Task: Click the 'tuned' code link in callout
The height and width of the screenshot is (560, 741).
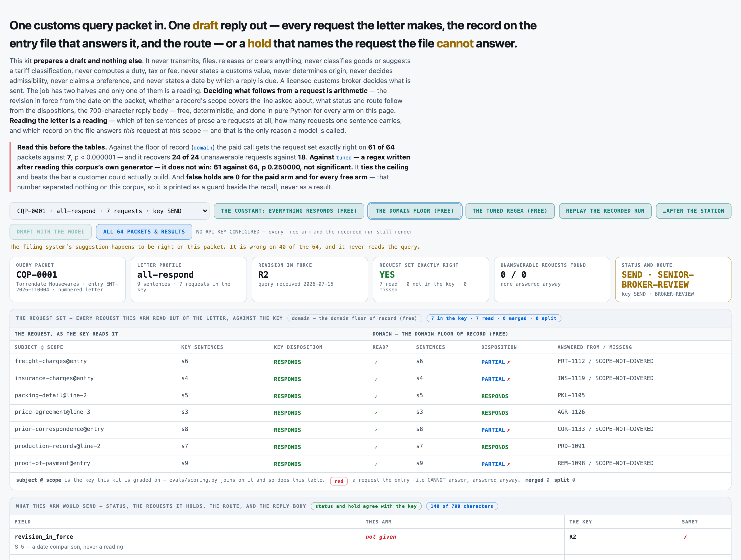Action: click(x=344, y=158)
